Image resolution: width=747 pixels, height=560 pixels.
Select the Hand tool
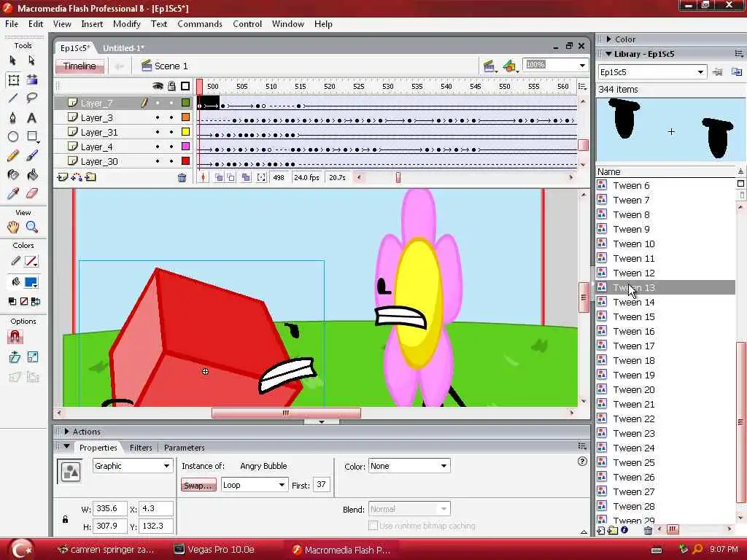(13, 227)
